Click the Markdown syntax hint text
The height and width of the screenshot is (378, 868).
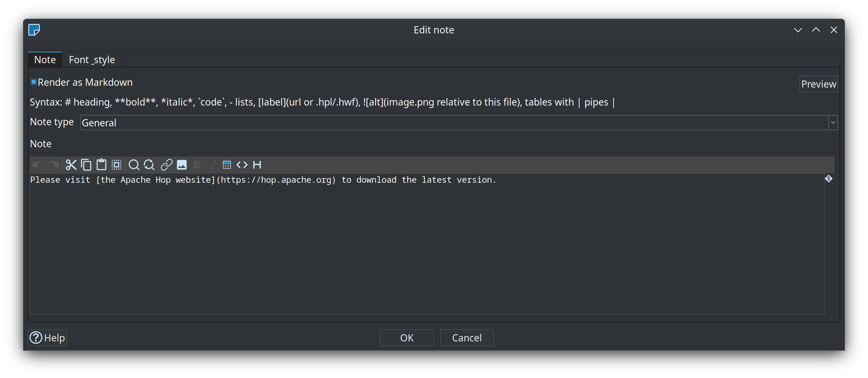[322, 102]
